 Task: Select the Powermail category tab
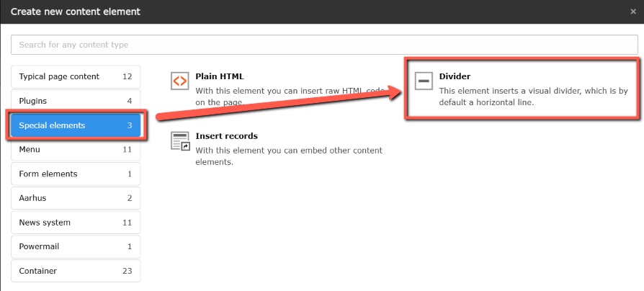pos(76,246)
